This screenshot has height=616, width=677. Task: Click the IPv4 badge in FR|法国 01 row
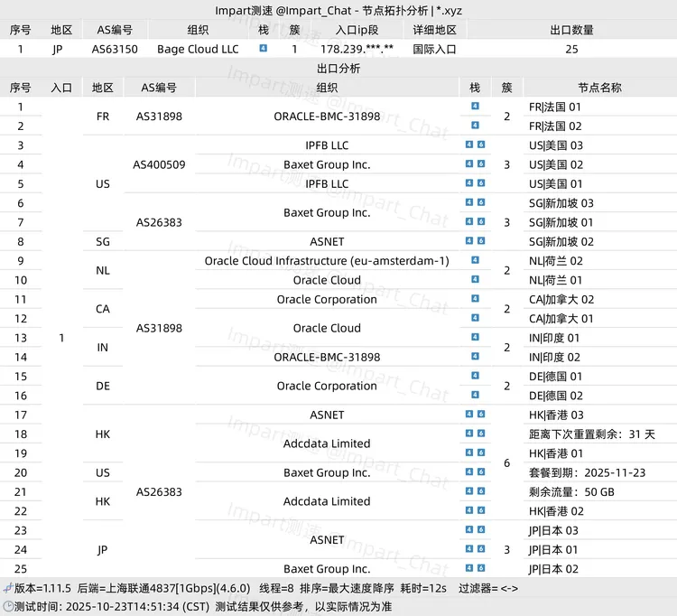475,107
